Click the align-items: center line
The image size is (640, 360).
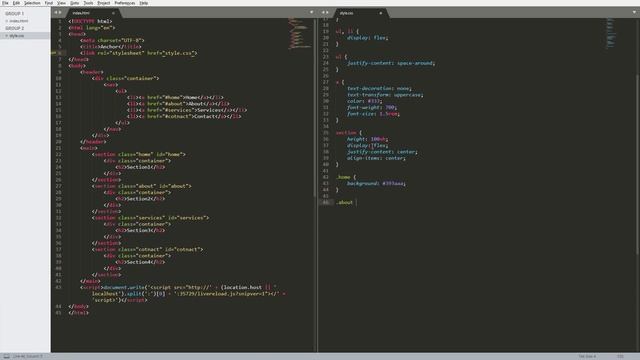tap(376, 158)
